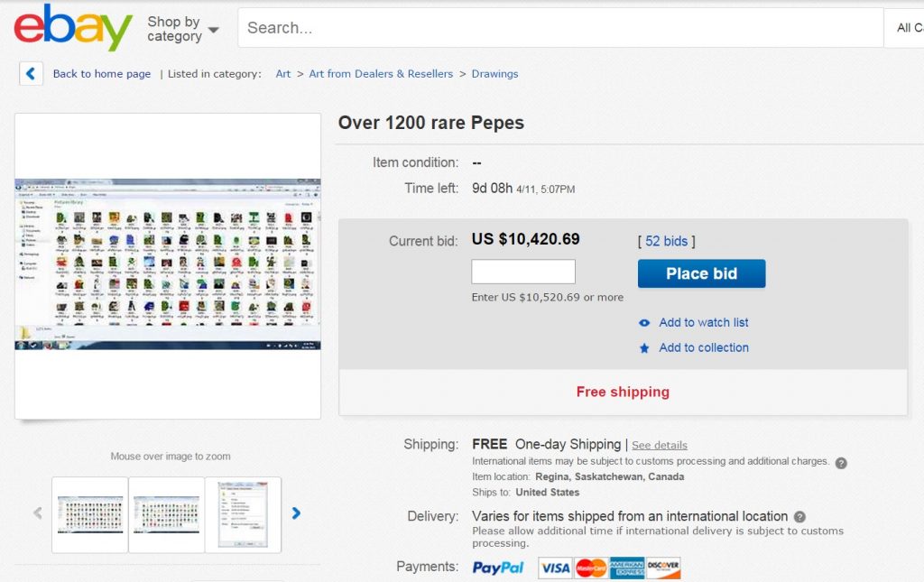Open the Shop by category dropdown
The image size is (924, 582).
[x=183, y=28]
